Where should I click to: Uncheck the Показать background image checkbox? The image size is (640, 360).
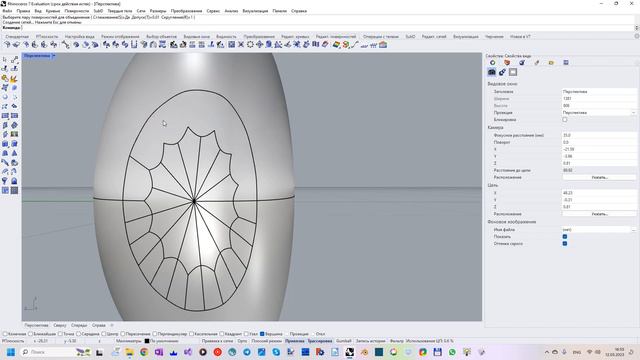[565, 236]
